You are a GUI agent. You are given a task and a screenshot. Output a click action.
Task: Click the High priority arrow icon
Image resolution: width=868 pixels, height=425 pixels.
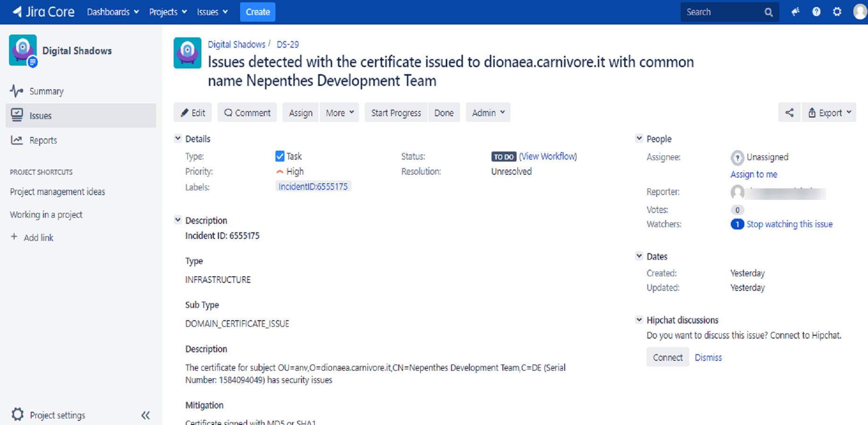[x=280, y=171]
